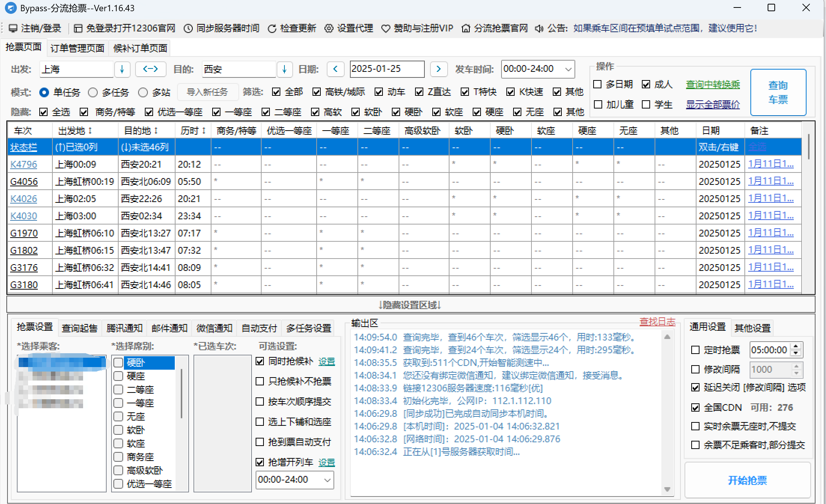826x504 pixels.
Task: Toggle 同时抢候补 checkbox
Action: click(260, 361)
